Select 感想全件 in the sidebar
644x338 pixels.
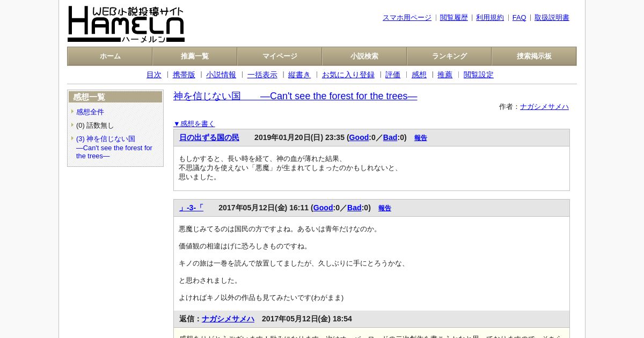[x=90, y=112]
